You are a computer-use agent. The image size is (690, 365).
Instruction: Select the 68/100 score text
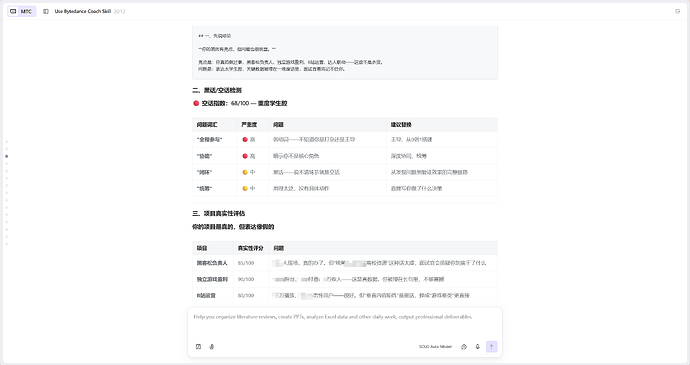click(240, 103)
